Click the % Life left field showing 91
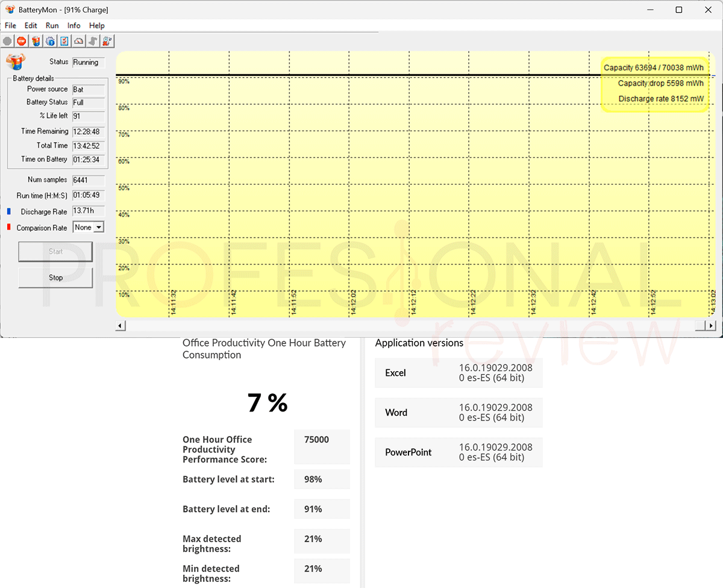The width and height of the screenshot is (723, 588). click(x=89, y=116)
